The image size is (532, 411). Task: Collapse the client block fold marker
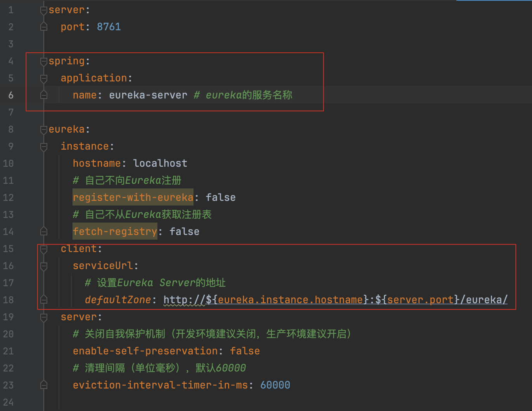click(x=44, y=249)
